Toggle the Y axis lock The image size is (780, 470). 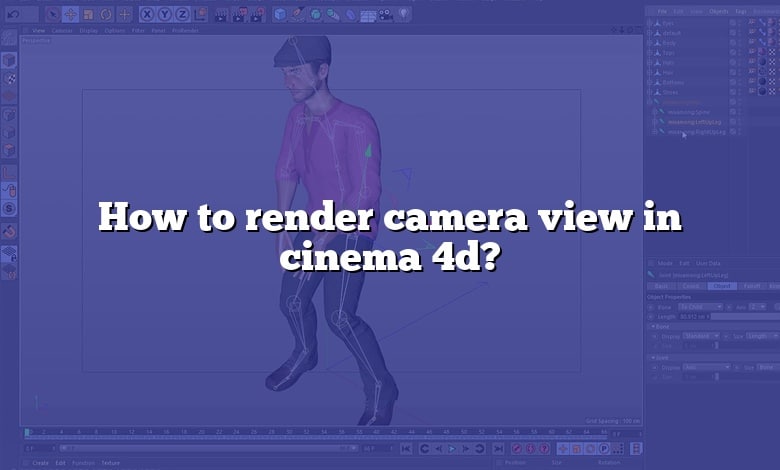click(165, 15)
